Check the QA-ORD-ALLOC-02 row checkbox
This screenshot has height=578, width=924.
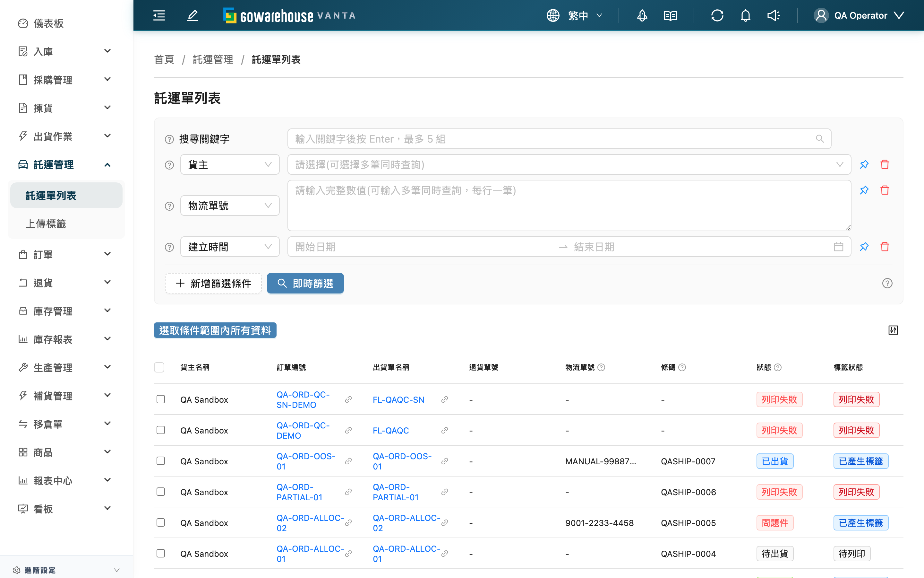tap(161, 522)
